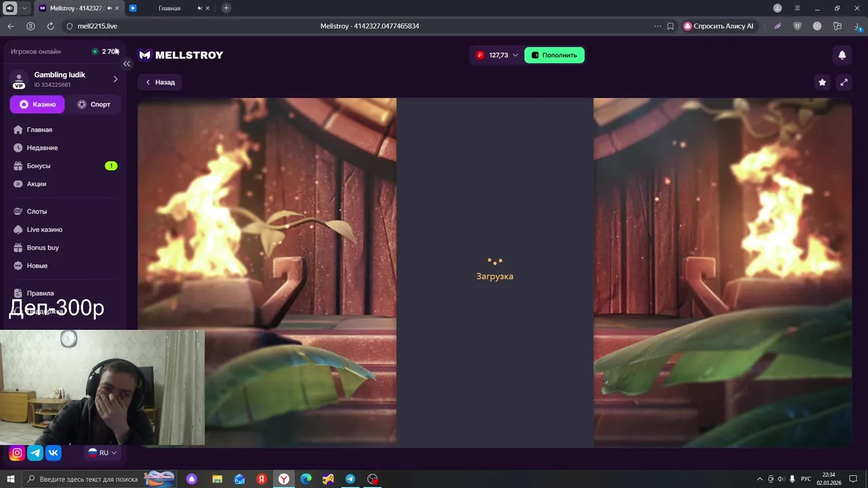The image size is (868, 488).
Task: Open tab list dropdown arrow at top-left
Action: (24, 8)
